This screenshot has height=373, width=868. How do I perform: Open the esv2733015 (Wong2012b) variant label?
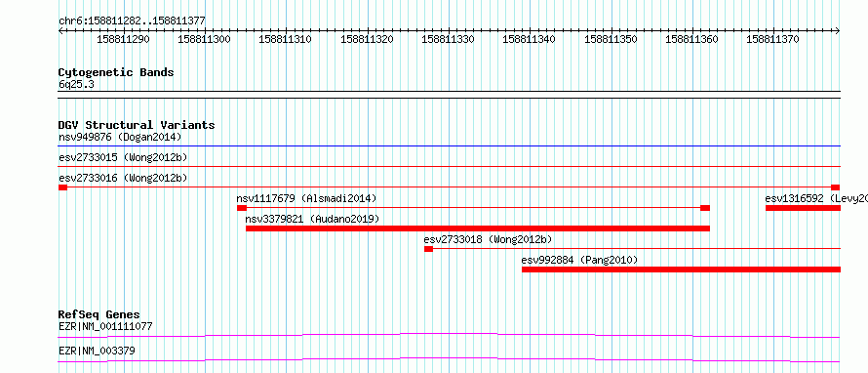[123, 157]
